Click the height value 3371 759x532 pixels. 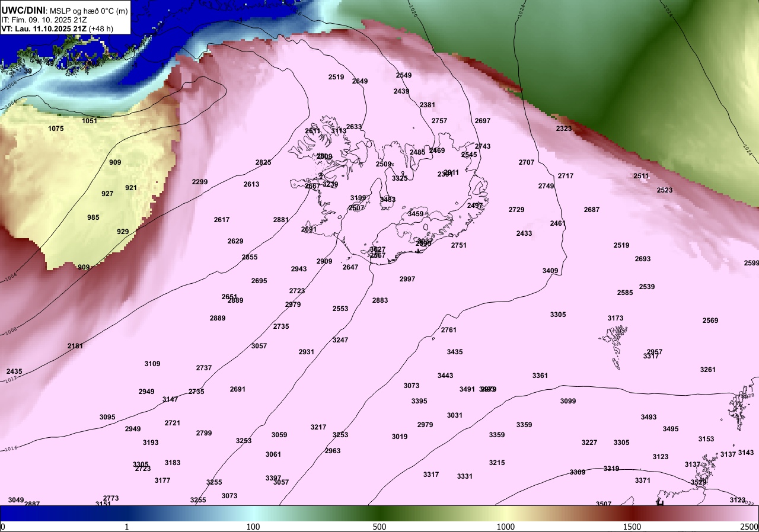[x=643, y=480]
